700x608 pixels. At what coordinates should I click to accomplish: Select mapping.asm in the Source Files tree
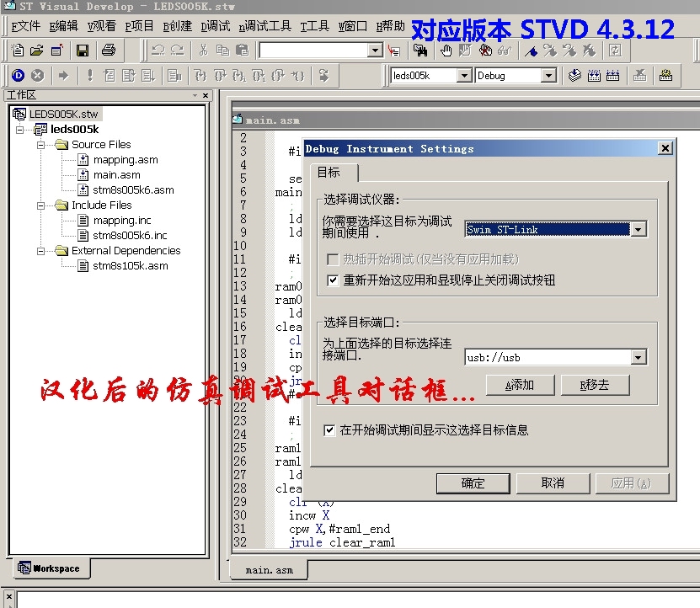click(x=126, y=160)
